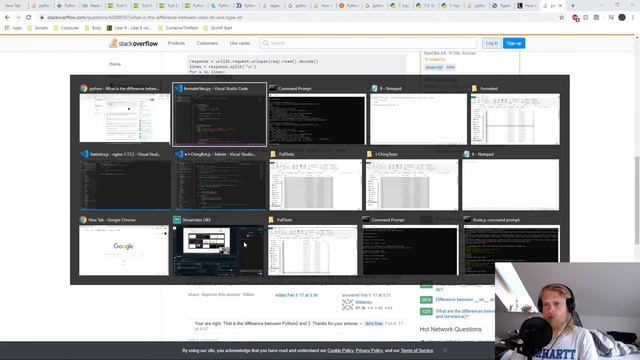Open the Chrome three-dot menu
This screenshot has height=360, width=640.
[x=633, y=18]
